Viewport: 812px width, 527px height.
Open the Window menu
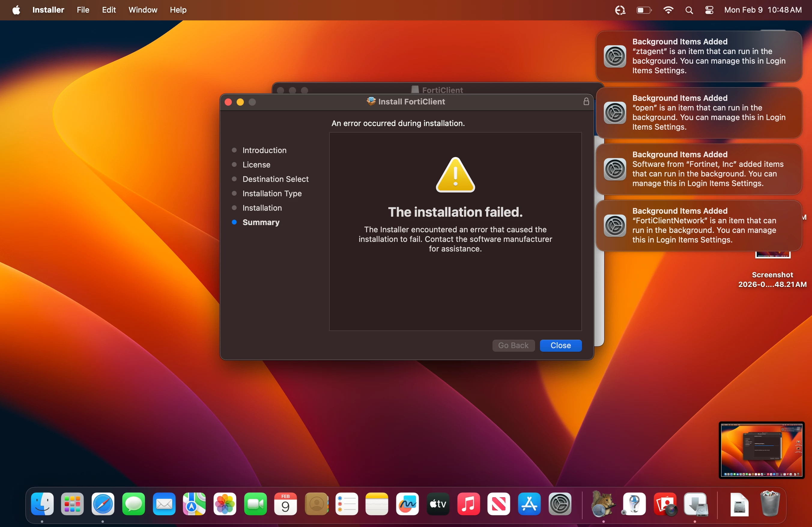point(143,10)
